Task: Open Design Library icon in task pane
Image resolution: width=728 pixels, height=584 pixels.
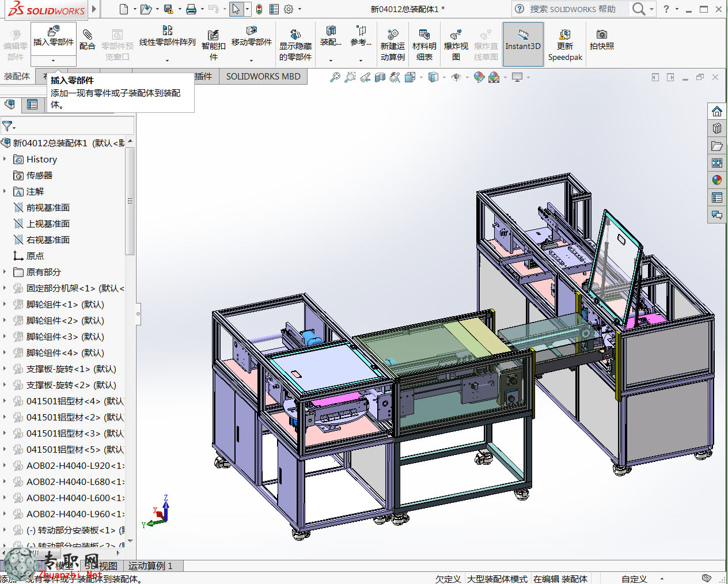Action: tap(717, 128)
